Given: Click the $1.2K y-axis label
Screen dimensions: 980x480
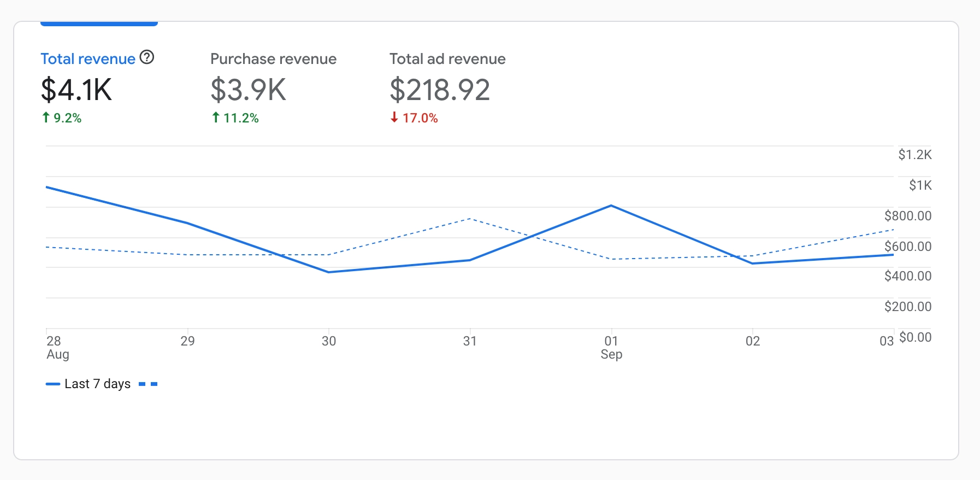Looking at the screenshot, I should pyautogui.click(x=915, y=155).
